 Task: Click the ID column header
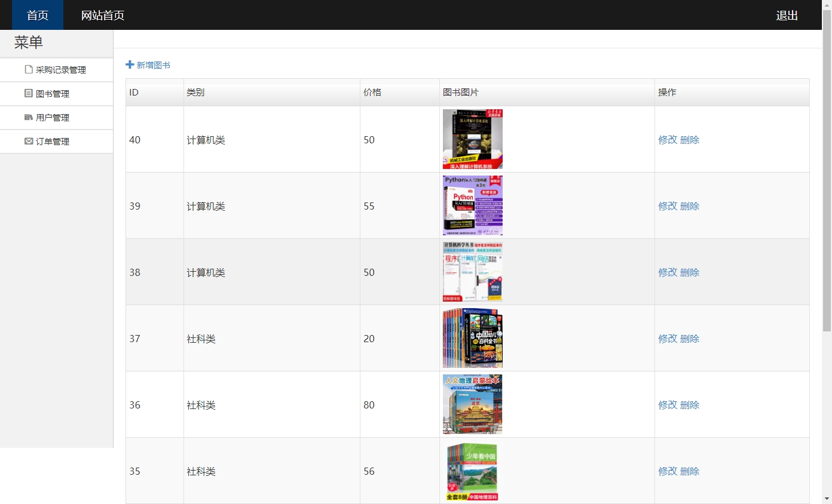pos(155,93)
